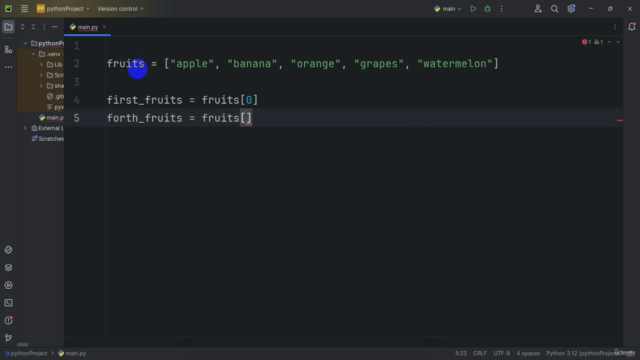Open IDE settings gear
Screen dimensions: 640x360
(x=571, y=9)
